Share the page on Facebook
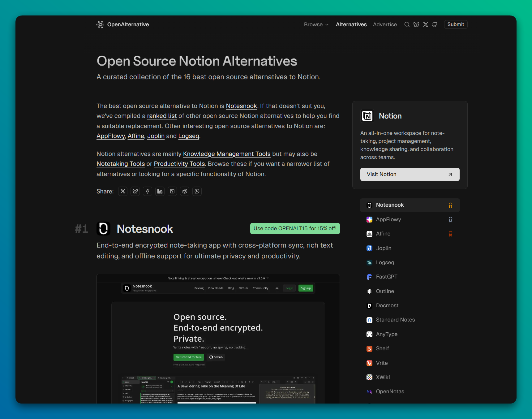 [x=148, y=191]
